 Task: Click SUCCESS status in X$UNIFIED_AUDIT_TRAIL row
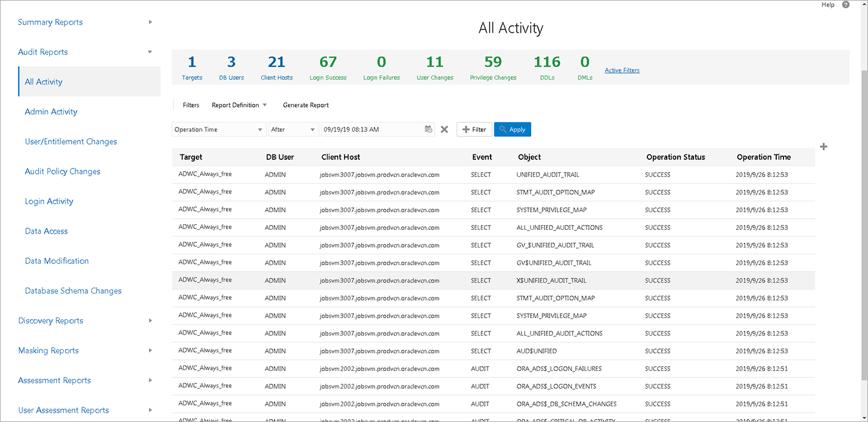click(658, 280)
